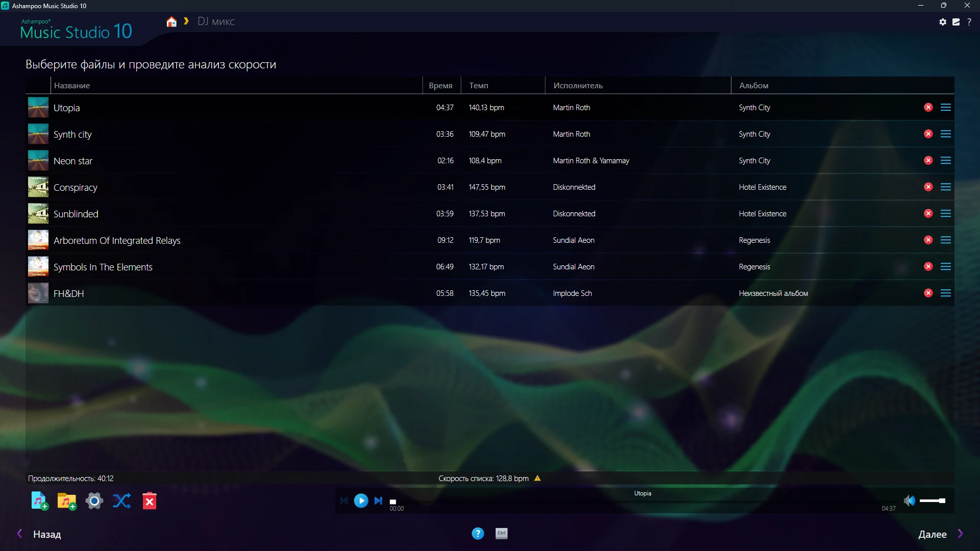Select the Neon star track thumbnail
980x551 pixels.
coord(38,161)
